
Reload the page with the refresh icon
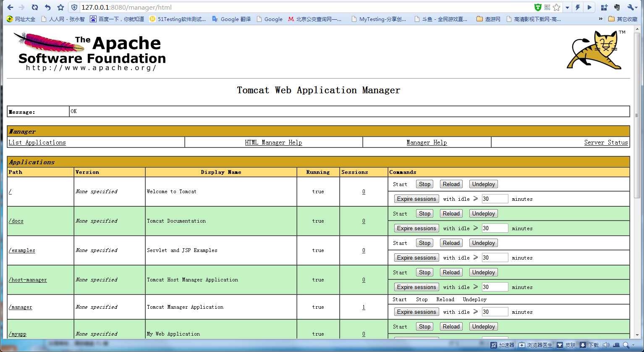point(35,7)
